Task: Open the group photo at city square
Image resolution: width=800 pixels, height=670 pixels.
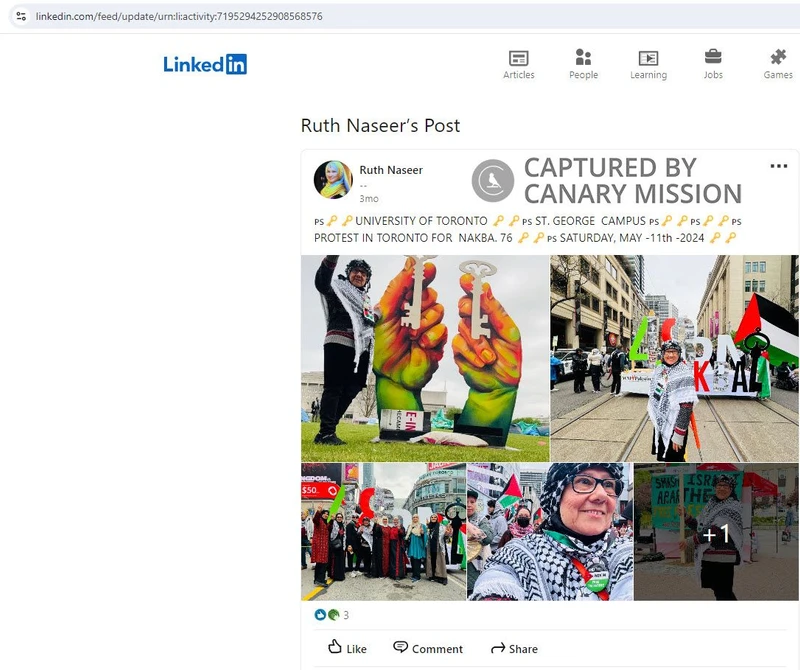Action: point(384,531)
